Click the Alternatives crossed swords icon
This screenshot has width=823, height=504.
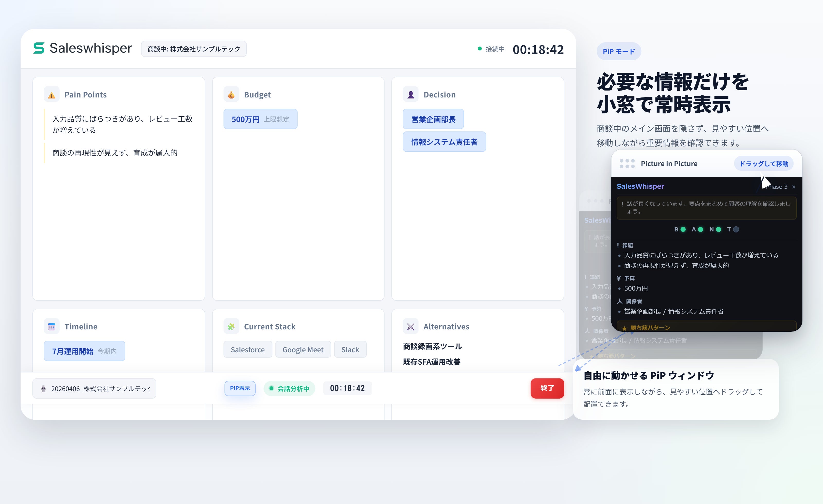coord(410,327)
